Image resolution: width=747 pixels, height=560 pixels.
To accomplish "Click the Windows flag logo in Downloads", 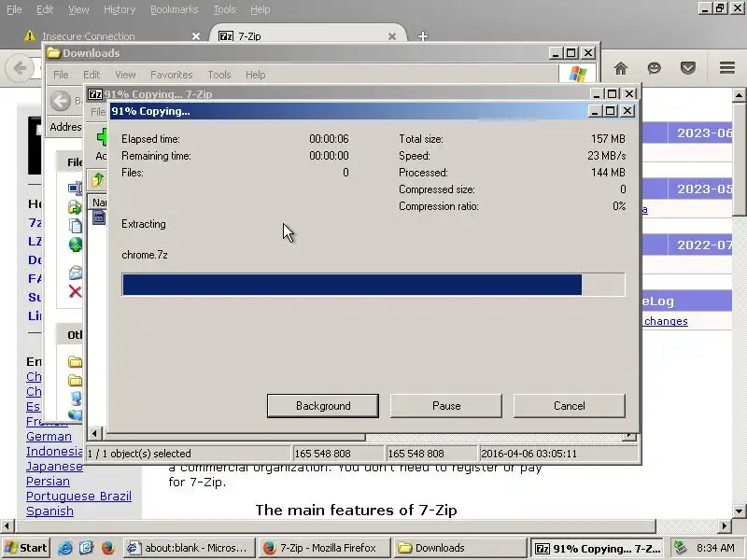I will click(x=577, y=75).
